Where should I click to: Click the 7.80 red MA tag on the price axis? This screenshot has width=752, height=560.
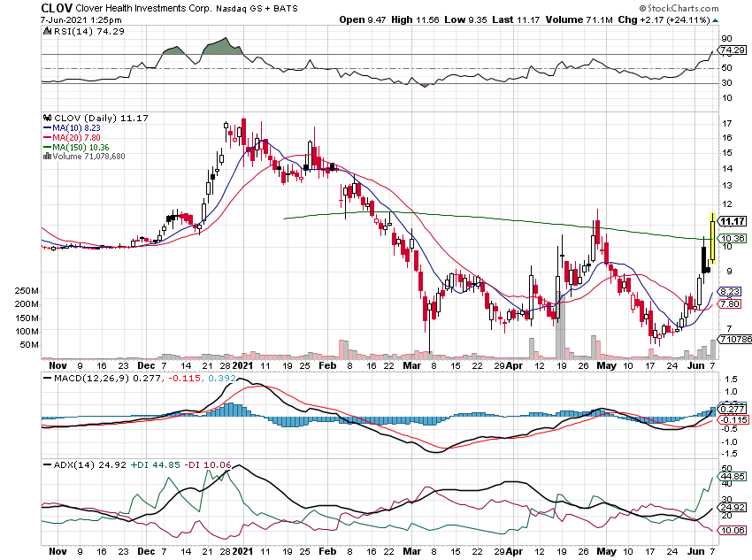(x=730, y=304)
